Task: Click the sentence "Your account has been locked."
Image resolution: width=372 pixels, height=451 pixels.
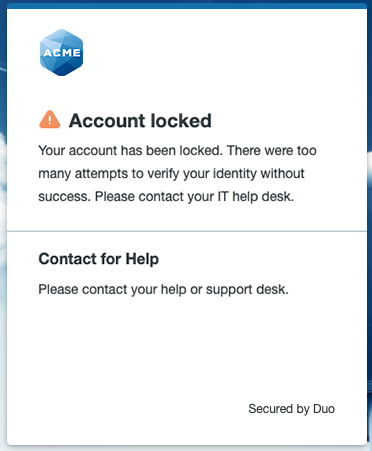Action: coord(130,151)
